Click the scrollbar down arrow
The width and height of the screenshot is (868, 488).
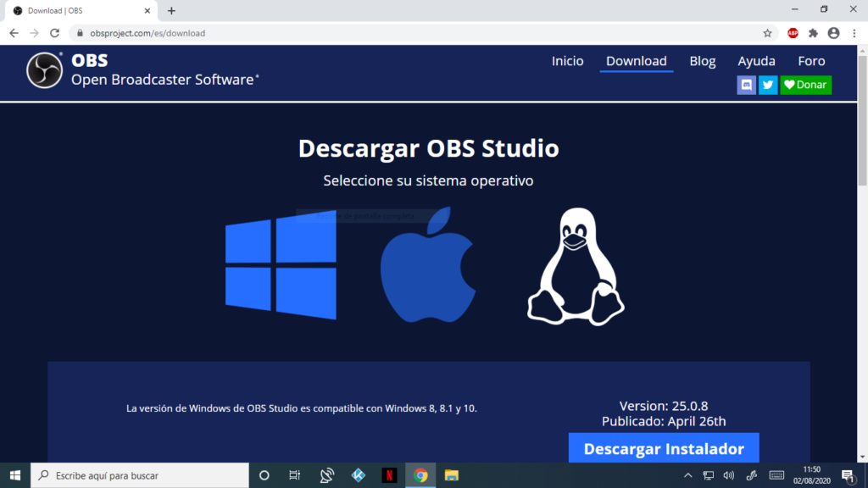[862, 457]
